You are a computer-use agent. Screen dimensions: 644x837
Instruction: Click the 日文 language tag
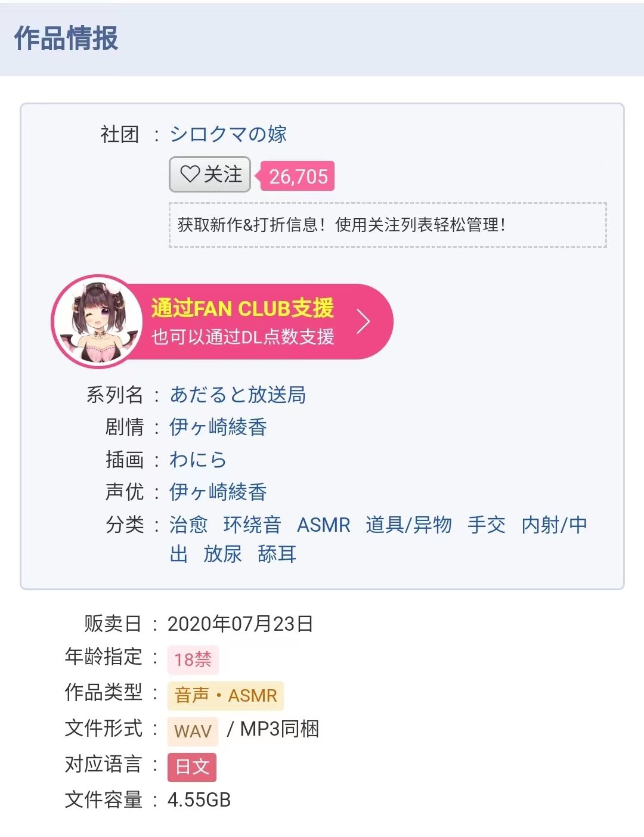192,767
